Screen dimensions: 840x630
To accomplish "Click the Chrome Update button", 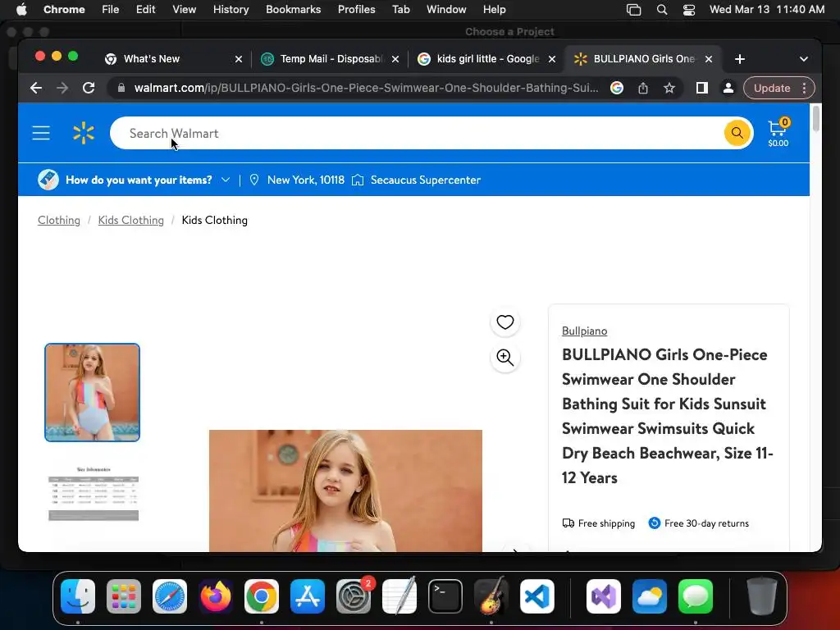I will (x=771, y=88).
